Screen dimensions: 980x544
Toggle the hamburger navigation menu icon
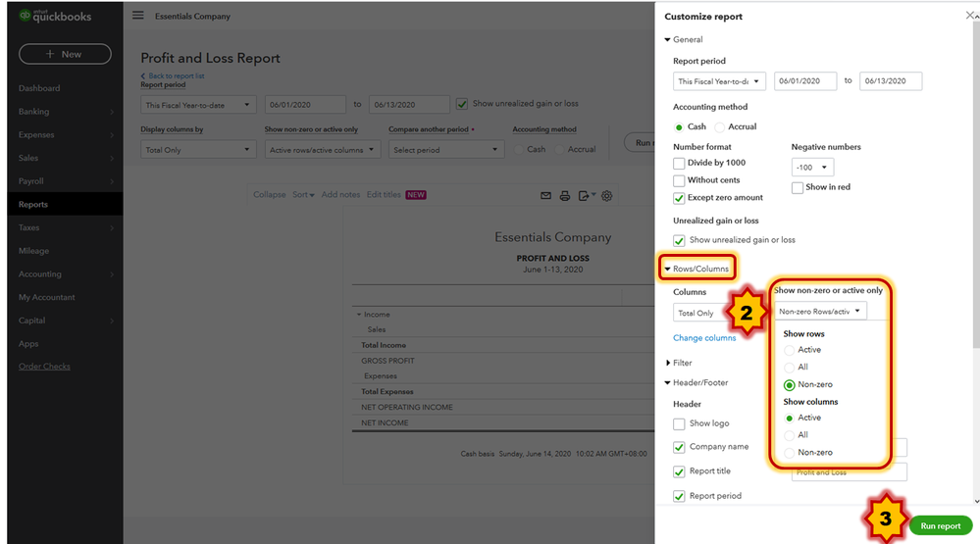point(137,16)
